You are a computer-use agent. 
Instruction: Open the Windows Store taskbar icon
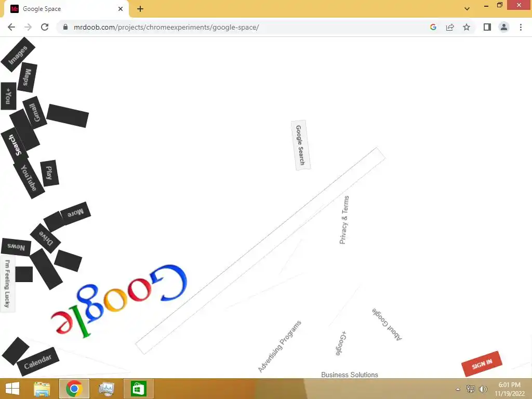coord(138,389)
